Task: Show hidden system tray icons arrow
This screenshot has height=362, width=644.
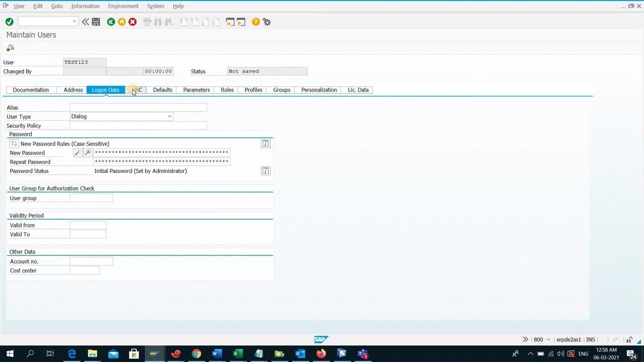Action: tap(530, 354)
